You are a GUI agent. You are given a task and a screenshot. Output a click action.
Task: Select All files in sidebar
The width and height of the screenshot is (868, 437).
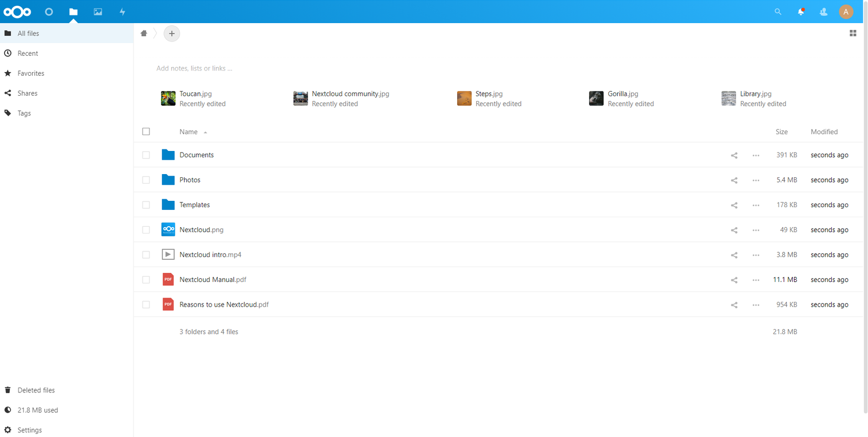pos(66,33)
